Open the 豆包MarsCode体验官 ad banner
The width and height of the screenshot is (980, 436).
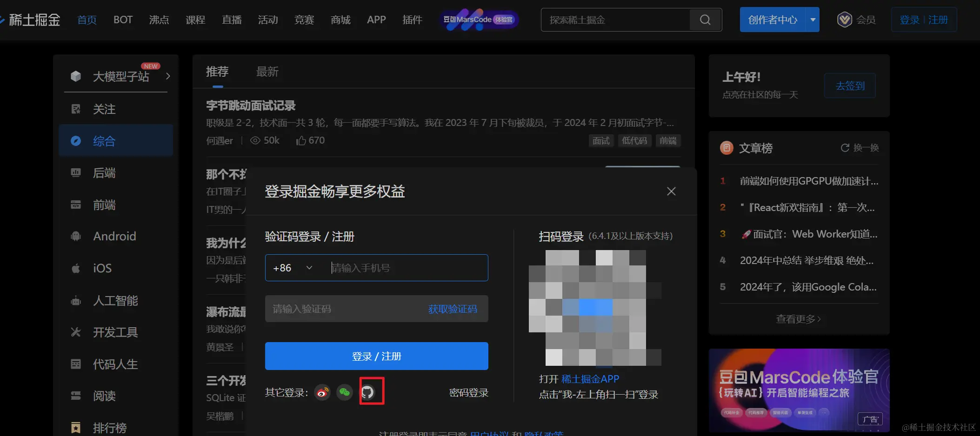click(x=799, y=390)
